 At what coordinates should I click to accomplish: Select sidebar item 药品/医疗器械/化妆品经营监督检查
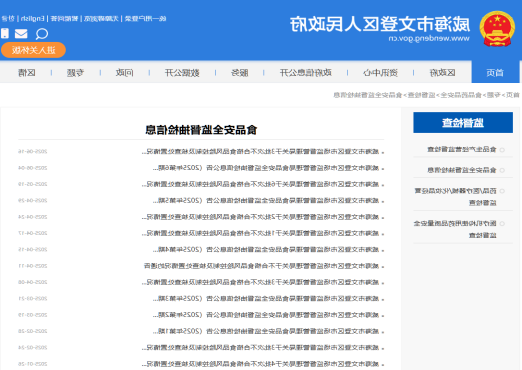456,197
